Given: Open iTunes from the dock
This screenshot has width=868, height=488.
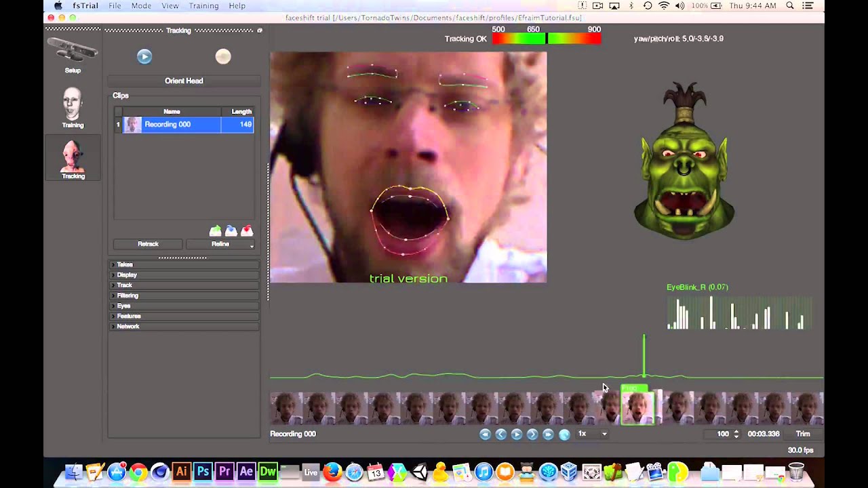Looking at the screenshot, I should tap(484, 472).
